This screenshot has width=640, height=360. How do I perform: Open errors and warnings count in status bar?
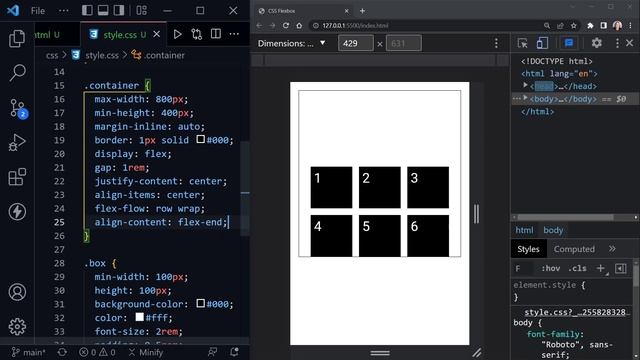(x=97, y=352)
